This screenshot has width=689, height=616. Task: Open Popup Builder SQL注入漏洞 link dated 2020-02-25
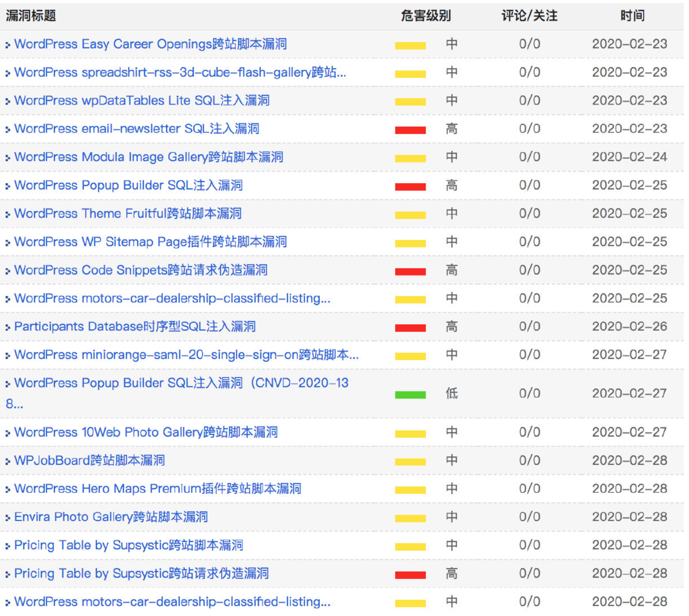pyautogui.click(x=129, y=185)
